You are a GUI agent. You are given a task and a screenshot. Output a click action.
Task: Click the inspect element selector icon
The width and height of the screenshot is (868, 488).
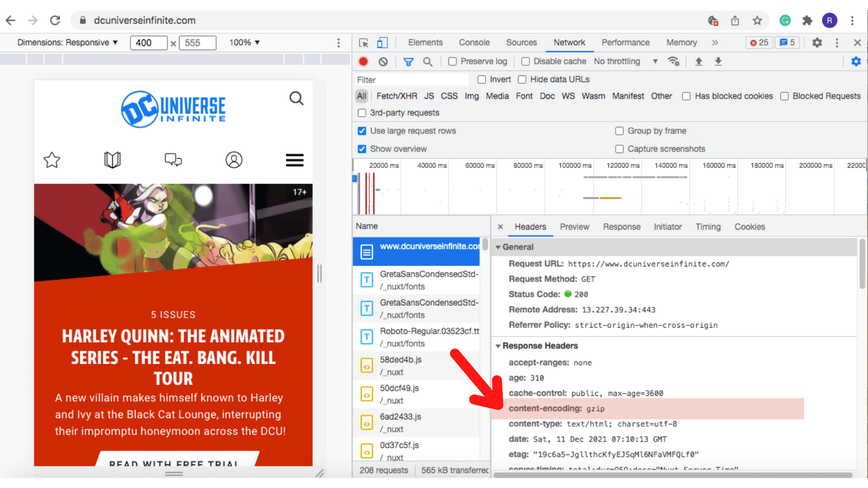click(x=363, y=42)
